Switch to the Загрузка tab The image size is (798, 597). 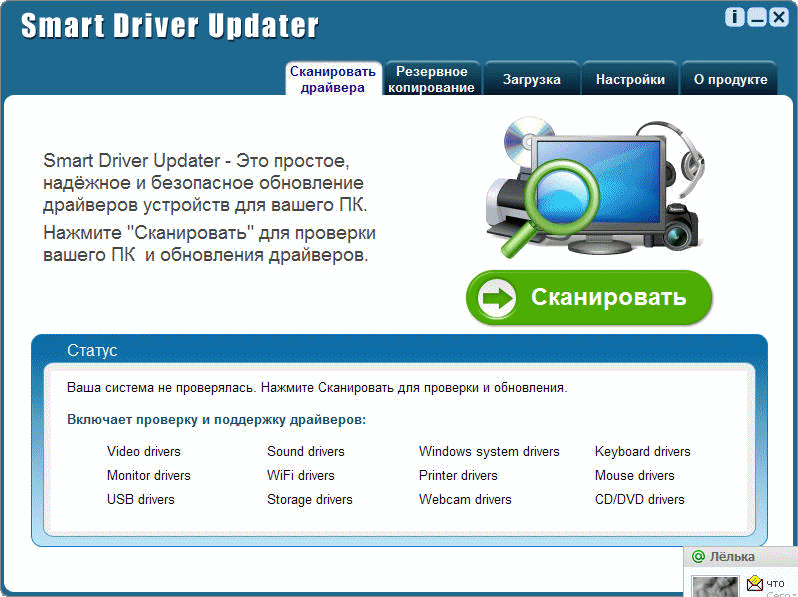531,79
